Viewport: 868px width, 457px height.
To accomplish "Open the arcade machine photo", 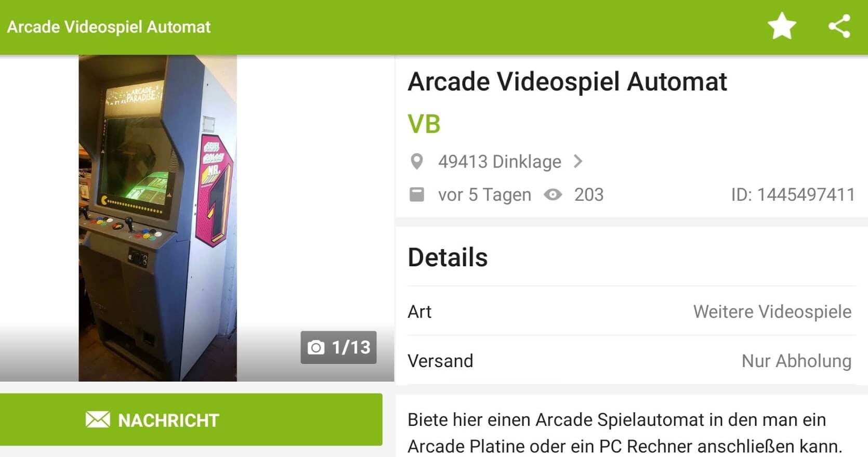I will tap(157, 218).
